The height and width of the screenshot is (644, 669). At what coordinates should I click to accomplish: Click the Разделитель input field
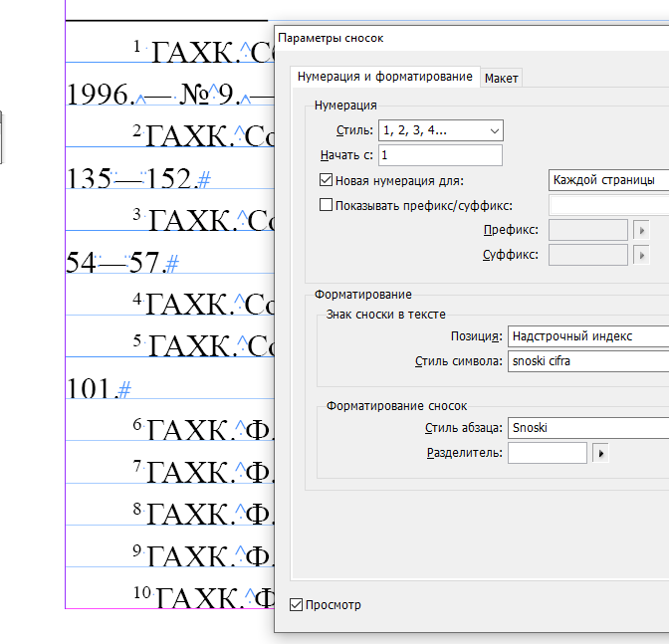click(547, 453)
